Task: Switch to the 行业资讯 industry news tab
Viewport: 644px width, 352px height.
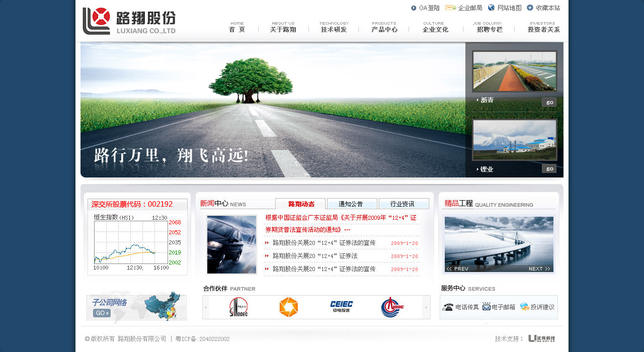Action: (x=404, y=204)
